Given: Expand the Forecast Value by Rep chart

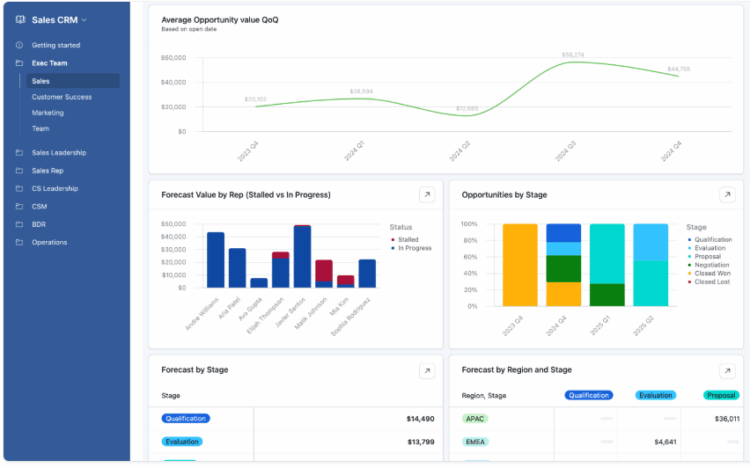Looking at the screenshot, I should pos(426,195).
